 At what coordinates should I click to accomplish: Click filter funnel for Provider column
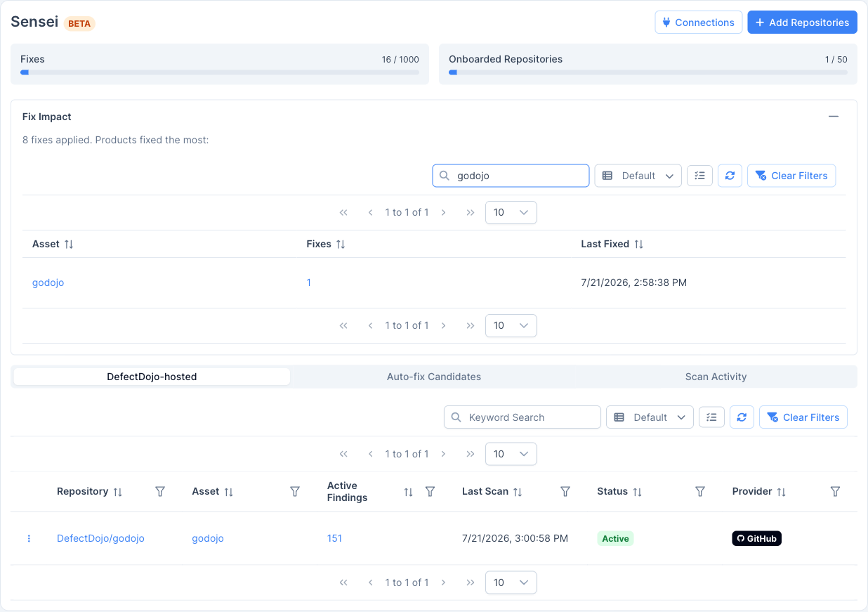[x=835, y=492]
